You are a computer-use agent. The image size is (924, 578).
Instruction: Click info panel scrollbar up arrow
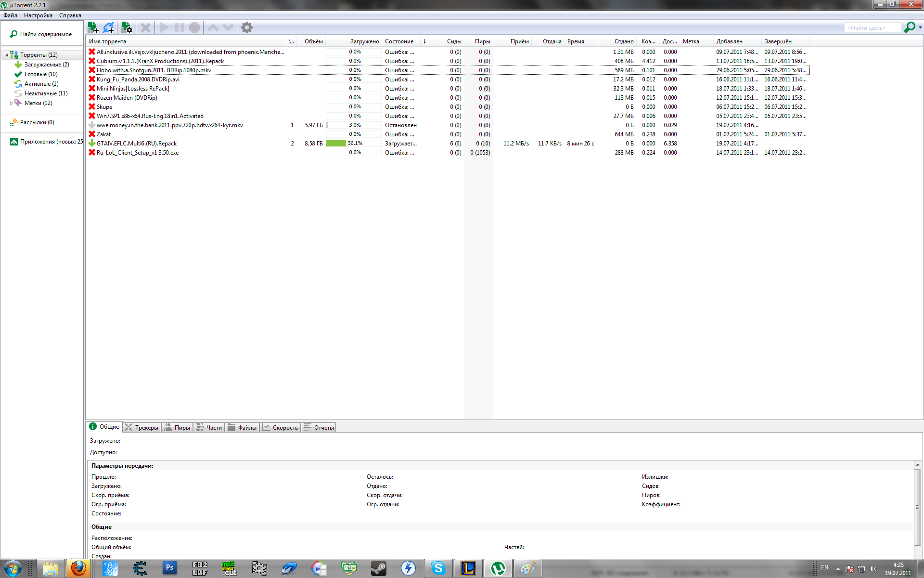pyautogui.click(x=918, y=465)
